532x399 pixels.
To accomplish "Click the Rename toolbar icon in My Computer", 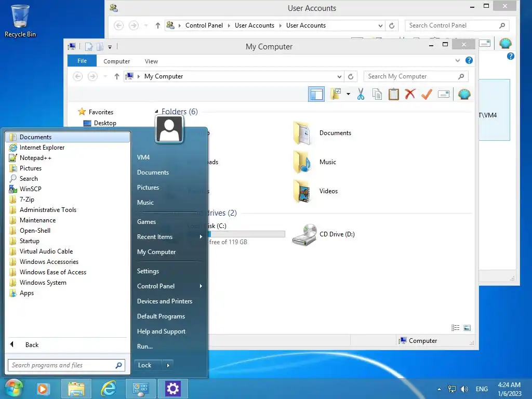I will (x=444, y=94).
